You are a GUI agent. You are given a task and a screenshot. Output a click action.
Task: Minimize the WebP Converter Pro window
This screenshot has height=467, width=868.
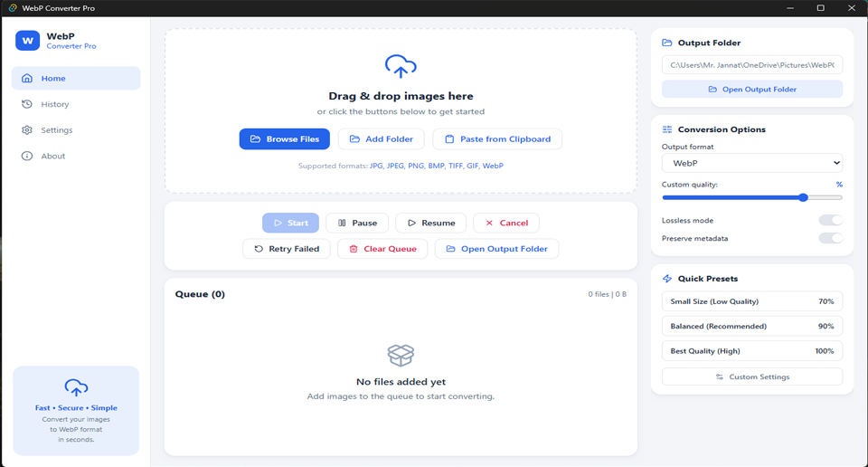790,8
